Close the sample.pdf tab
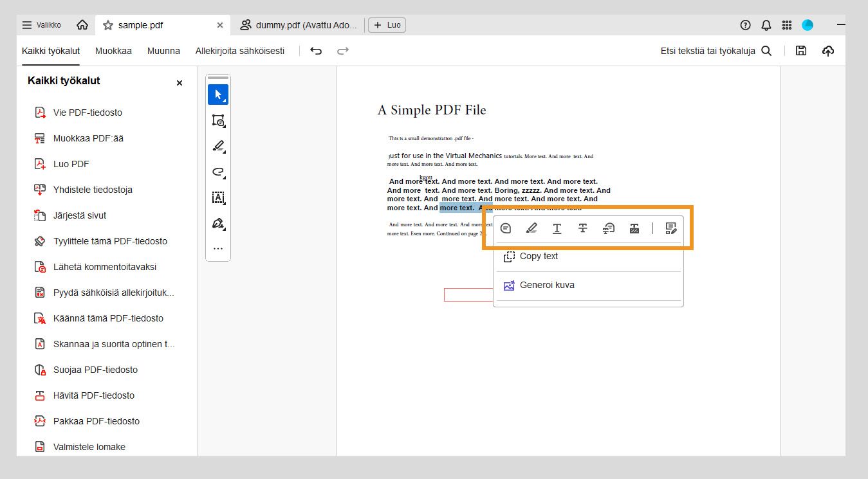This screenshot has height=479, width=868. tap(220, 25)
